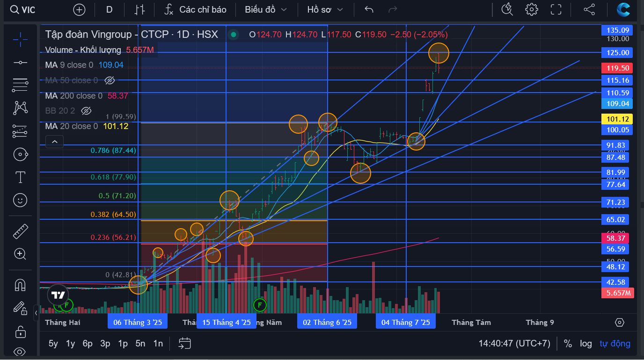Select the pattern drawing tool
The image size is (644, 360).
click(20, 108)
